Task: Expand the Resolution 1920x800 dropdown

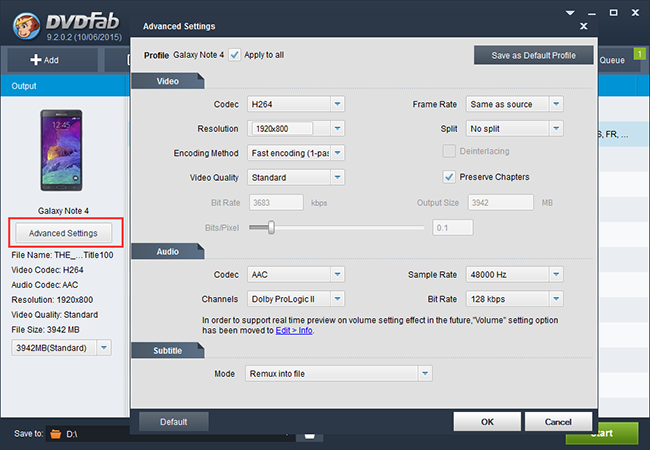Action: tap(337, 128)
